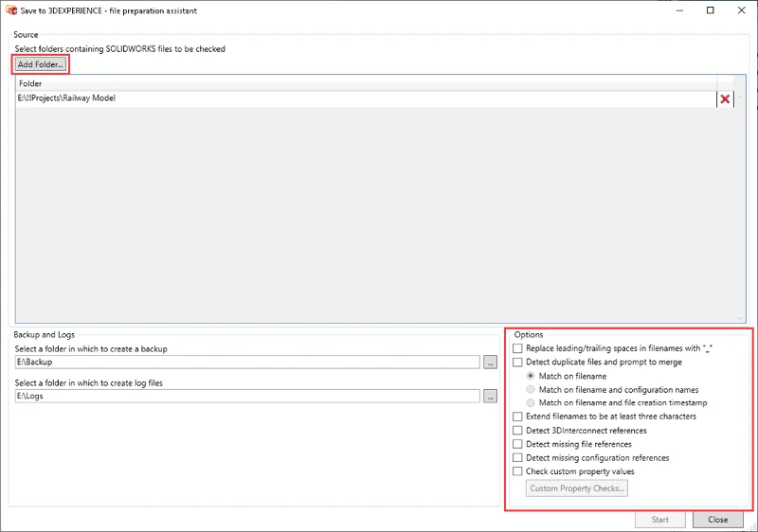Screen dimensions: 758x532
Task: Toggle Detect duplicate files and prompt to merge
Action: 517,363
